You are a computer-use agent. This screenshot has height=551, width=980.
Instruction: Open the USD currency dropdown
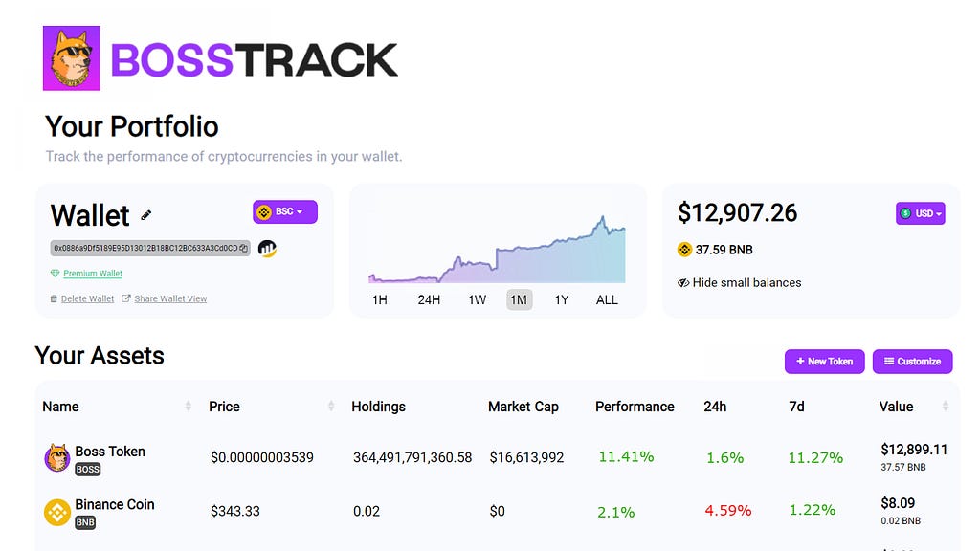(x=920, y=213)
